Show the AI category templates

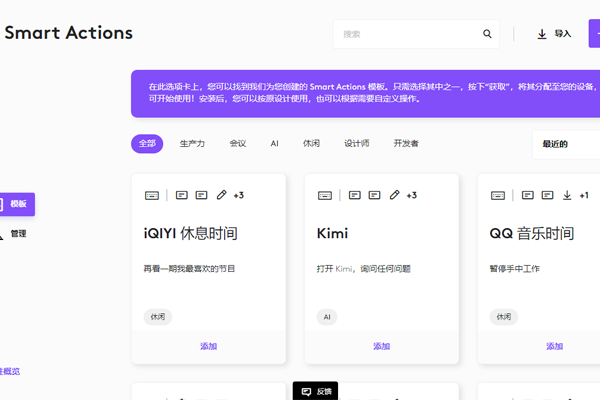[274, 144]
